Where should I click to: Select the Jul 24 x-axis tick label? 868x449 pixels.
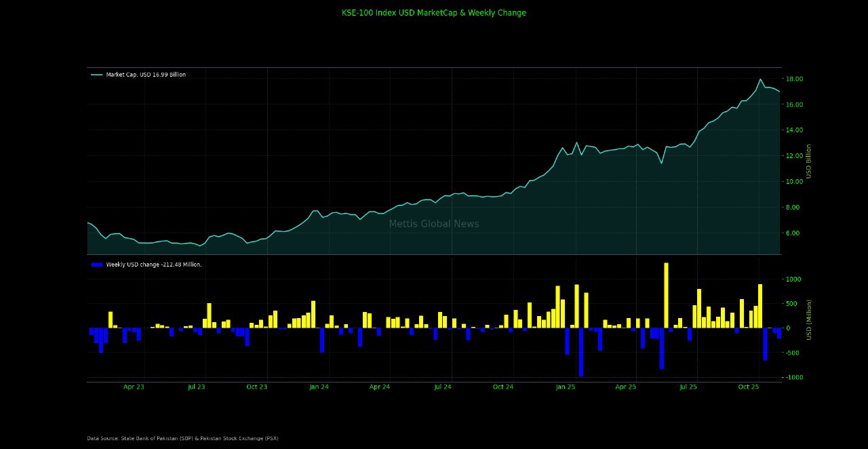point(442,387)
